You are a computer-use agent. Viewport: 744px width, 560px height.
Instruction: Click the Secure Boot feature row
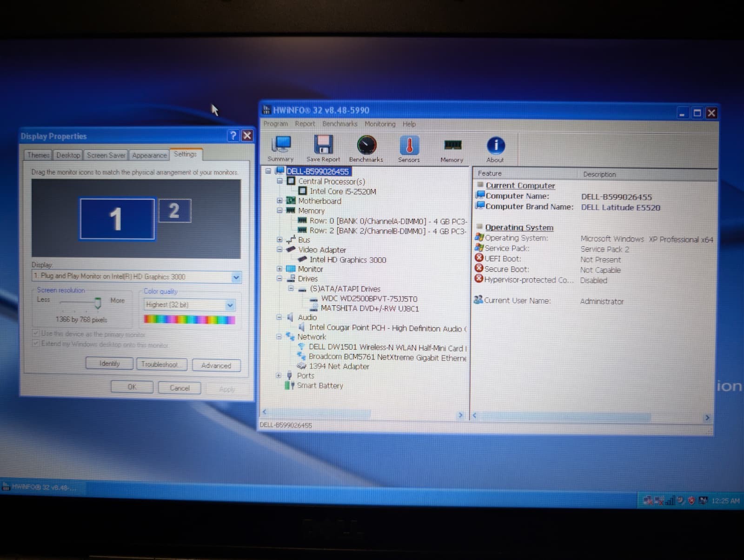click(x=547, y=269)
